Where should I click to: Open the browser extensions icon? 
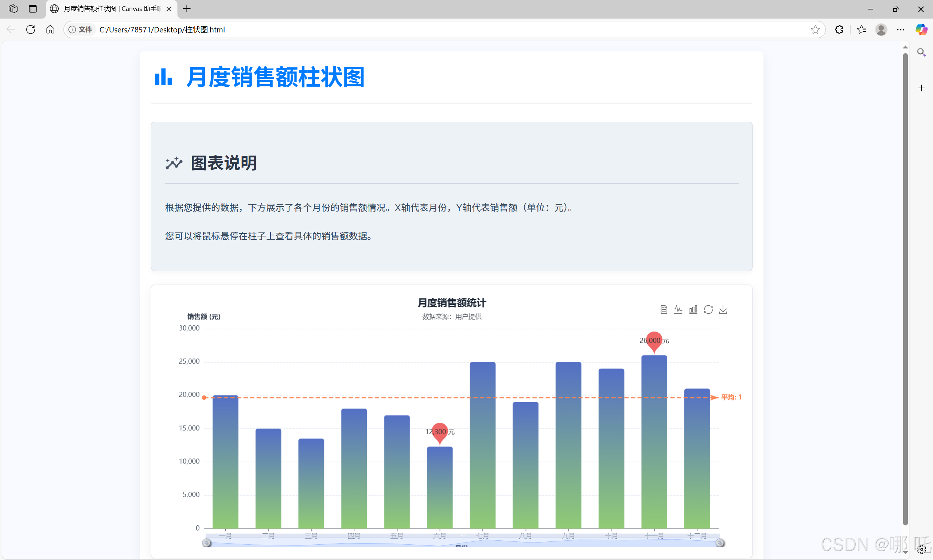click(839, 30)
